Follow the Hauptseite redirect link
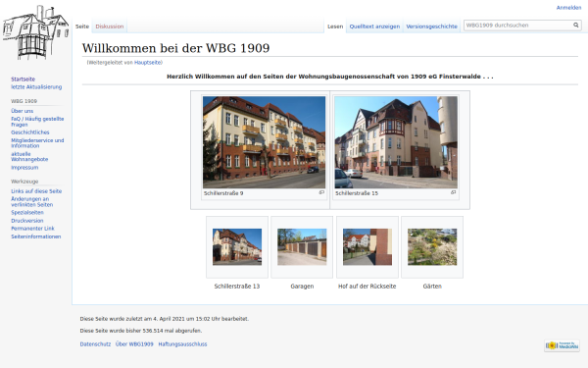 pyautogui.click(x=147, y=63)
